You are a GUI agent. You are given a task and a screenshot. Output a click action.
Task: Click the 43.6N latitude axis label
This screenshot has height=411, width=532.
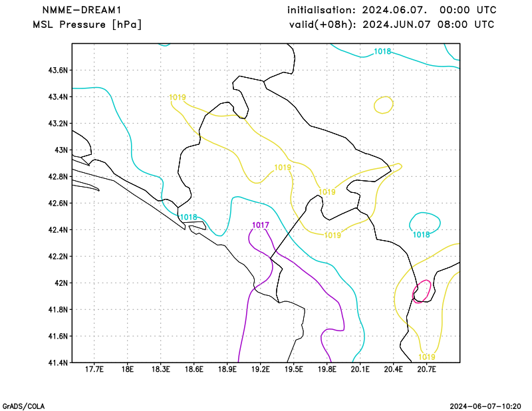58,70
